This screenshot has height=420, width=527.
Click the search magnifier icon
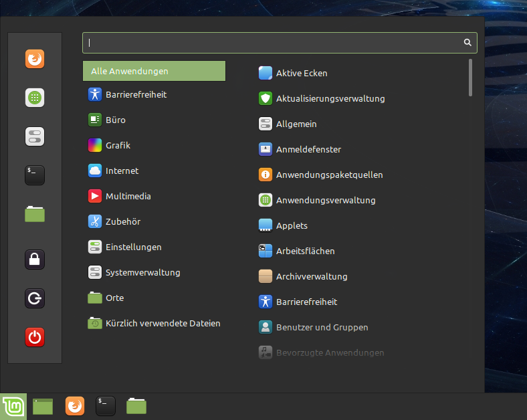click(467, 42)
